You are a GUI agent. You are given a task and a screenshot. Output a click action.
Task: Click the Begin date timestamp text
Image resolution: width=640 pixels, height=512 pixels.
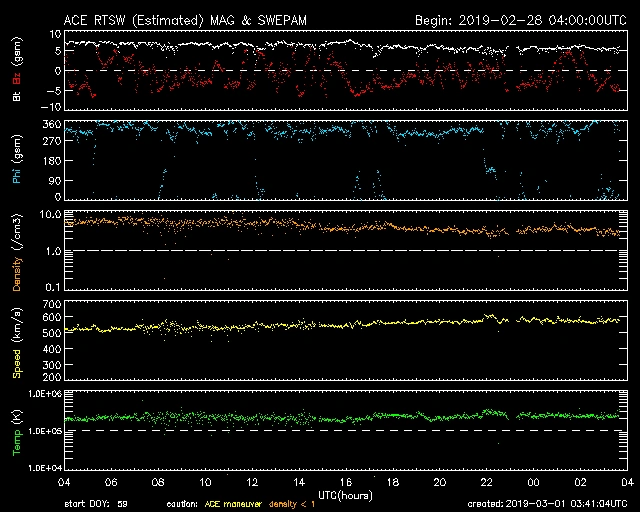tap(520, 20)
